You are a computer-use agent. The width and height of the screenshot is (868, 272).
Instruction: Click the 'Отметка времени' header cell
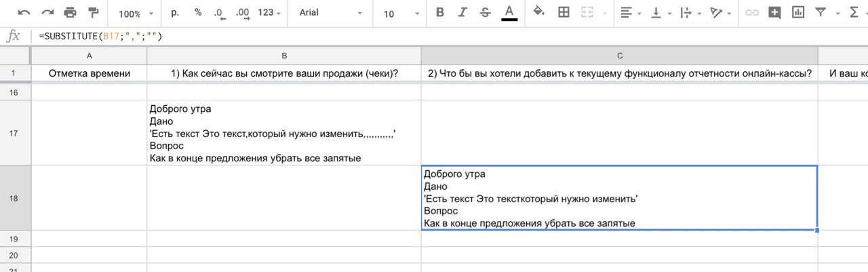click(x=90, y=73)
